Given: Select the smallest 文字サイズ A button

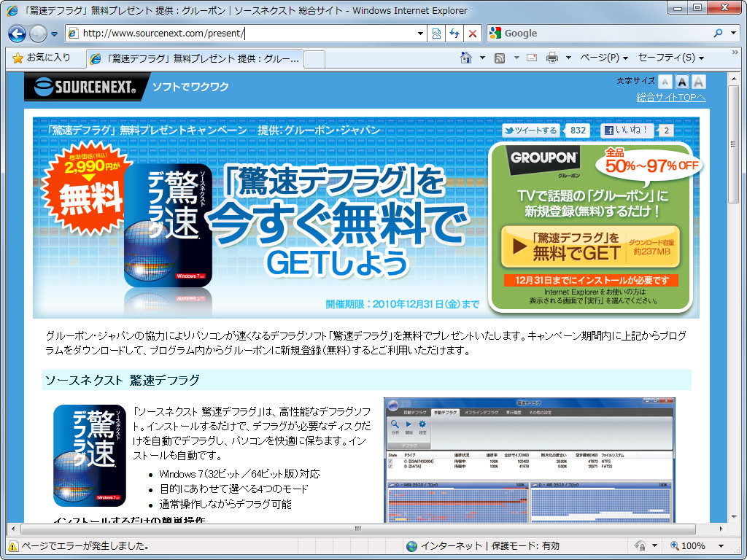Looking at the screenshot, I should [665, 82].
